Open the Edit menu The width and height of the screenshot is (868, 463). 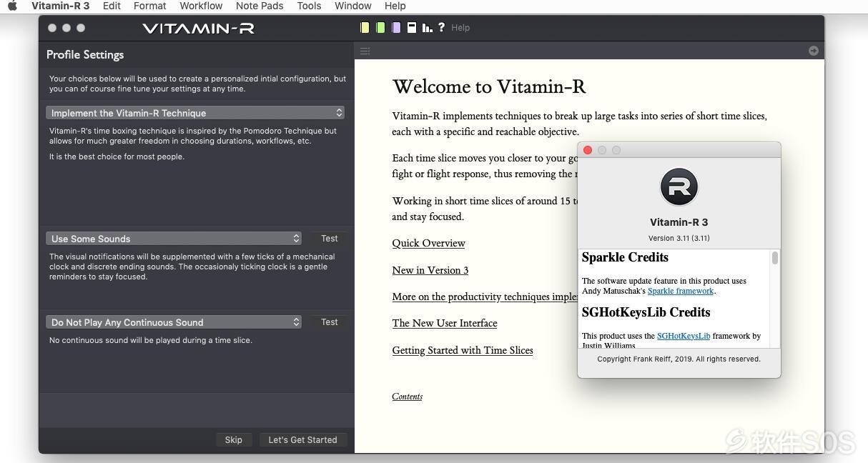click(x=112, y=6)
